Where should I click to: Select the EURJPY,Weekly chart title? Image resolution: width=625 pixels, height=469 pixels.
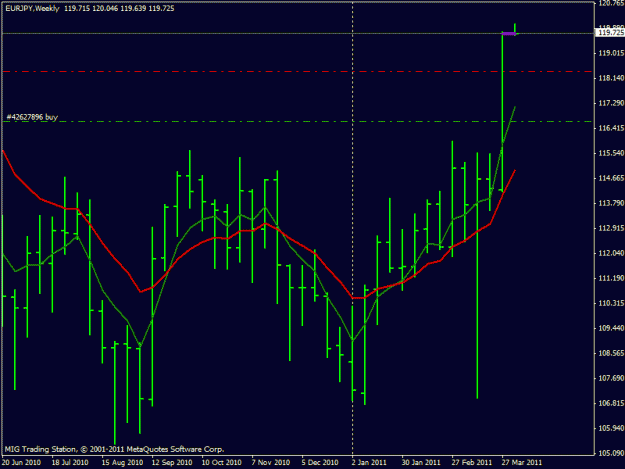[32, 8]
